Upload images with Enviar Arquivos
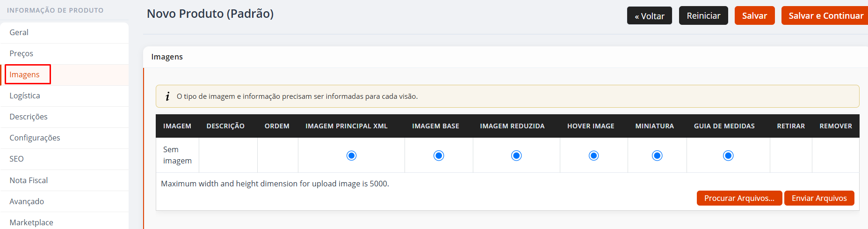The width and height of the screenshot is (868, 229). [819, 198]
